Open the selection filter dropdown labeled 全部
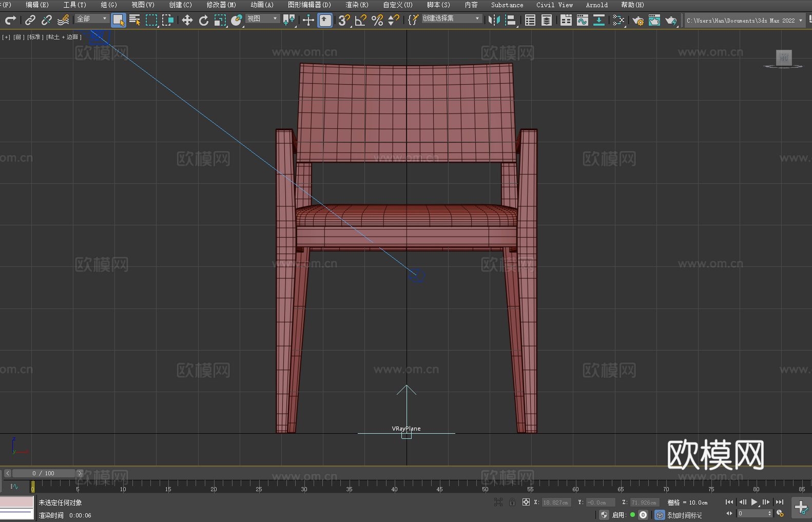Image resolution: width=812 pixels, height=522 pixels. pyautogui.click(x=92, y=18)
